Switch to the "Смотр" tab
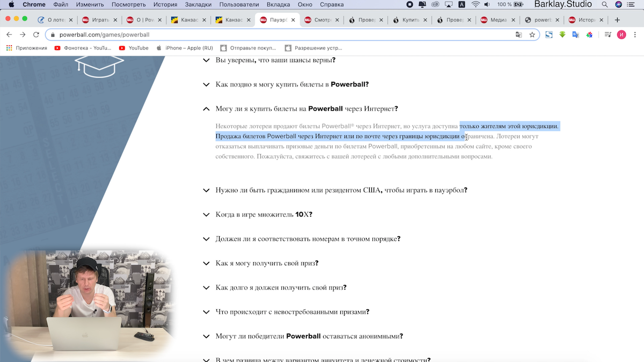 (x=321, y=20)
